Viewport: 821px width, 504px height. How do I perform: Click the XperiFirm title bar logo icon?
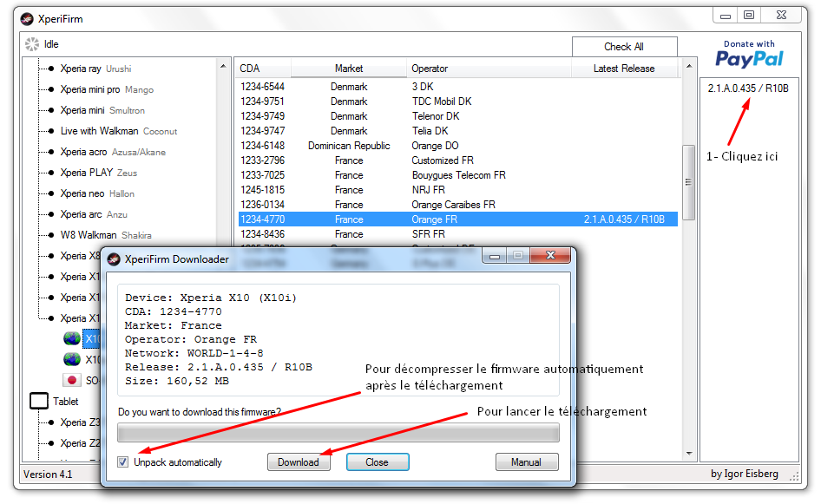pyautogui.click(x=27, y=19)
